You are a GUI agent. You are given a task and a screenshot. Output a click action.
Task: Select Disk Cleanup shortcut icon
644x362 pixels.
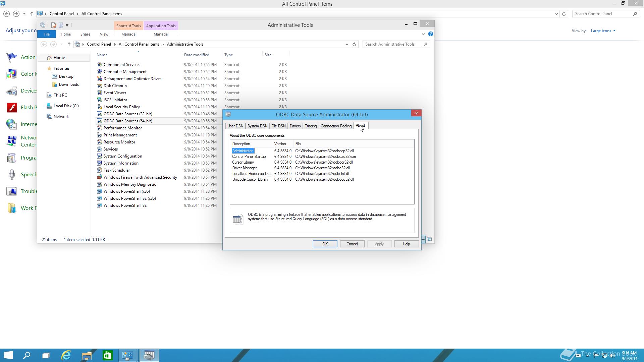[x=99, y=85]
